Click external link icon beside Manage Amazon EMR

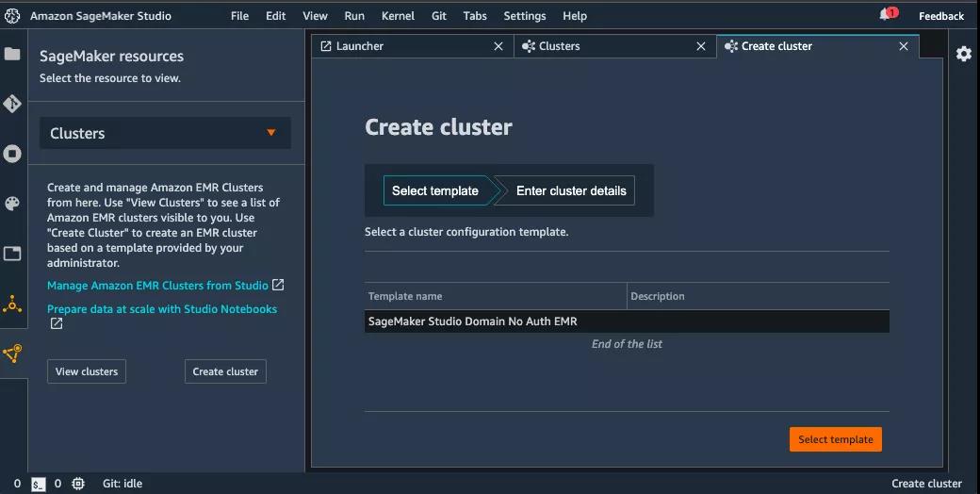pos(278,285)
